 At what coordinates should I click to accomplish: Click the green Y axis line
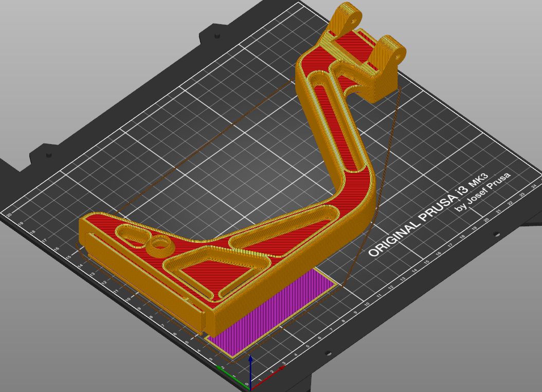point(232,377)
